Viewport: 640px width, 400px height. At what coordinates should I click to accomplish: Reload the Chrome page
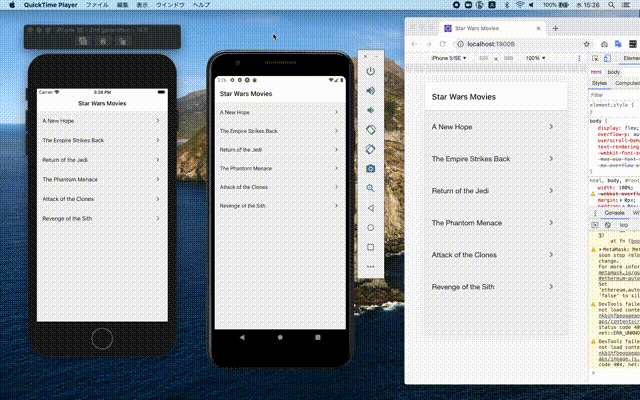[x=442, y=44]
